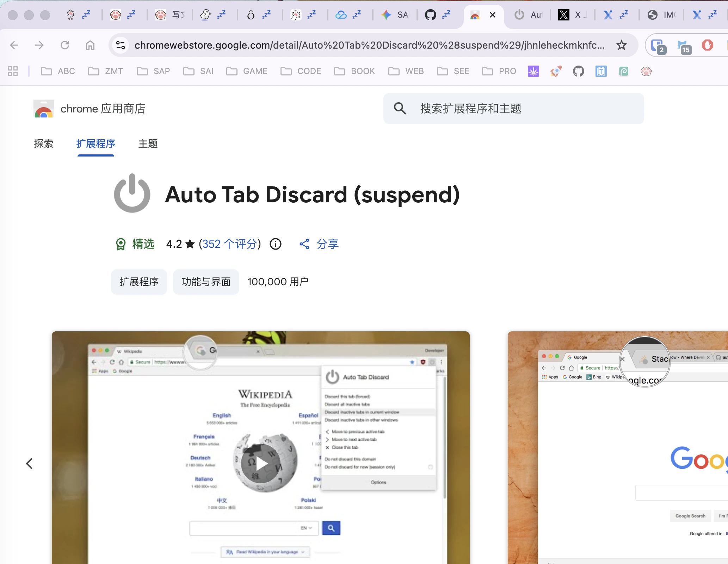Click the rocket bookmark icon
Image resolution: width=728 pixels, height=564 pixels.
point(556,71)
